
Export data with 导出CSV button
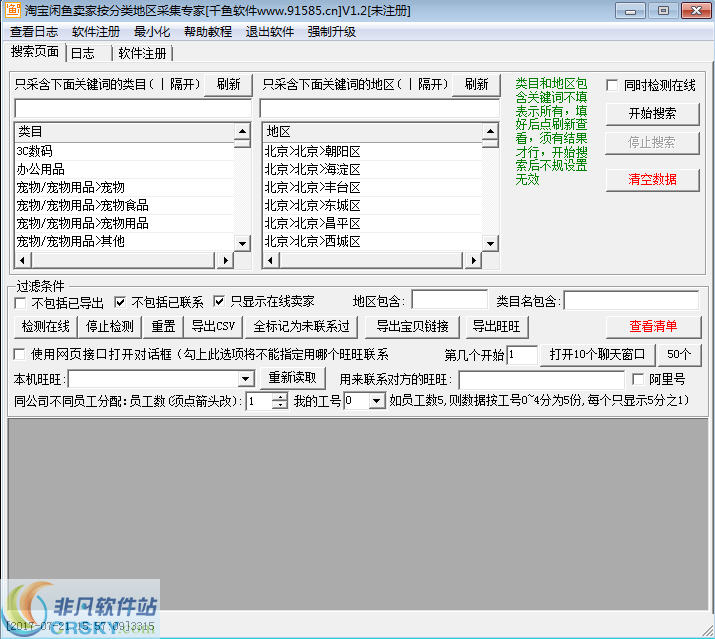(x=213, y=327)
